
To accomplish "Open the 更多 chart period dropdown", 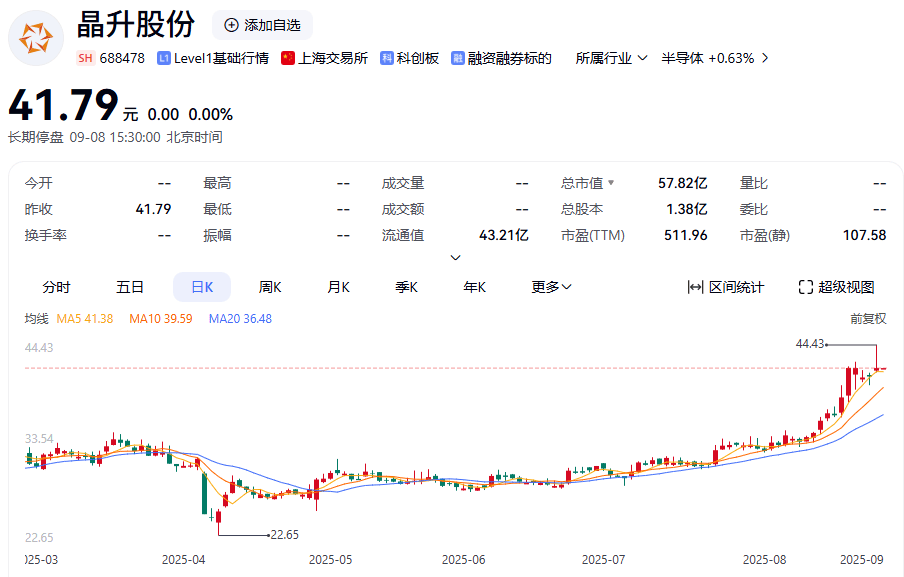I will coord(551,287).
